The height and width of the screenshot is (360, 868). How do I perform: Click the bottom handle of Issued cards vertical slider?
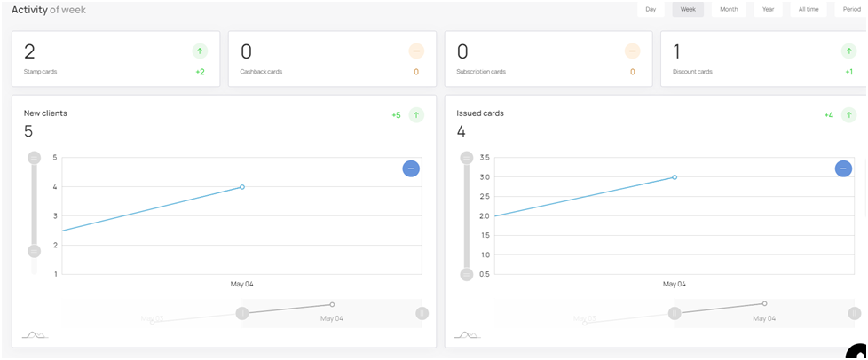click(x=467, y=274)
